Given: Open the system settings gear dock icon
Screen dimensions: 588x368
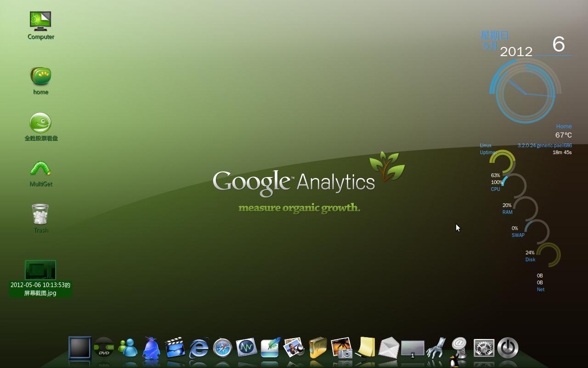Looking at the screenshot, I should point(484,348).
